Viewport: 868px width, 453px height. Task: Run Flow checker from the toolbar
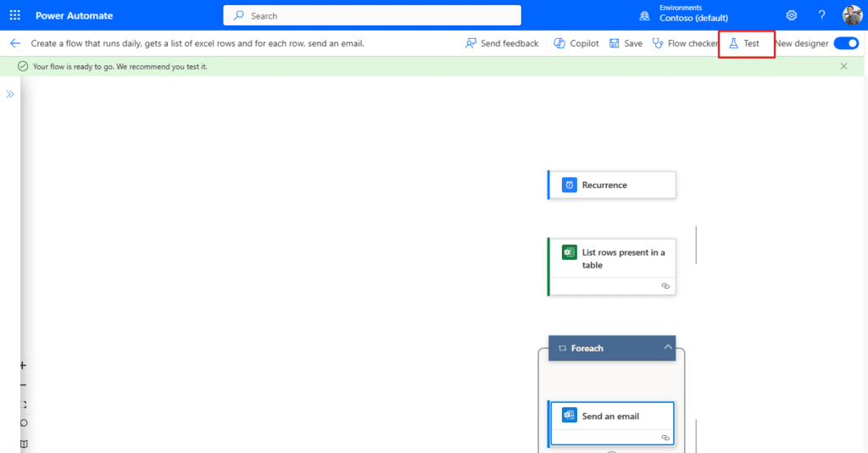686,43
